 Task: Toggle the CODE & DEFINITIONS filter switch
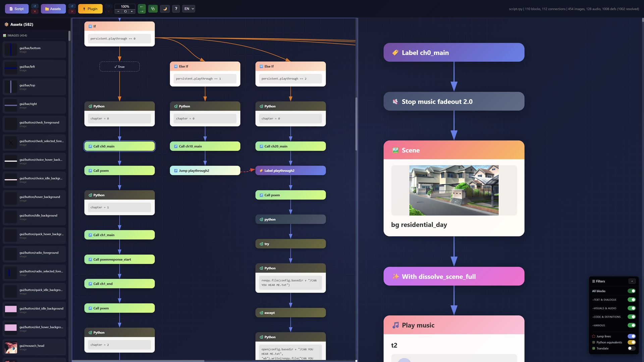[632, 317]
